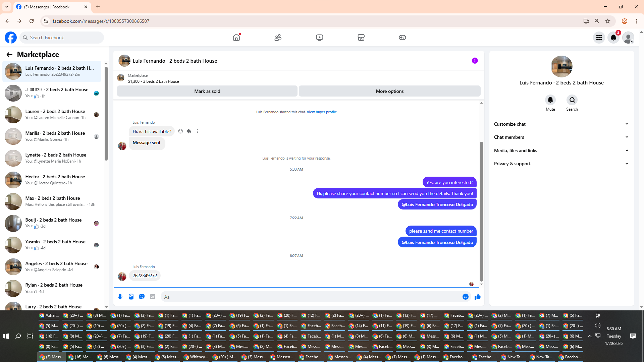Open the $1,300 - 2 beds 2 bath House listing
This screenshot has height=362, width=644.
(x=153, y=81)
